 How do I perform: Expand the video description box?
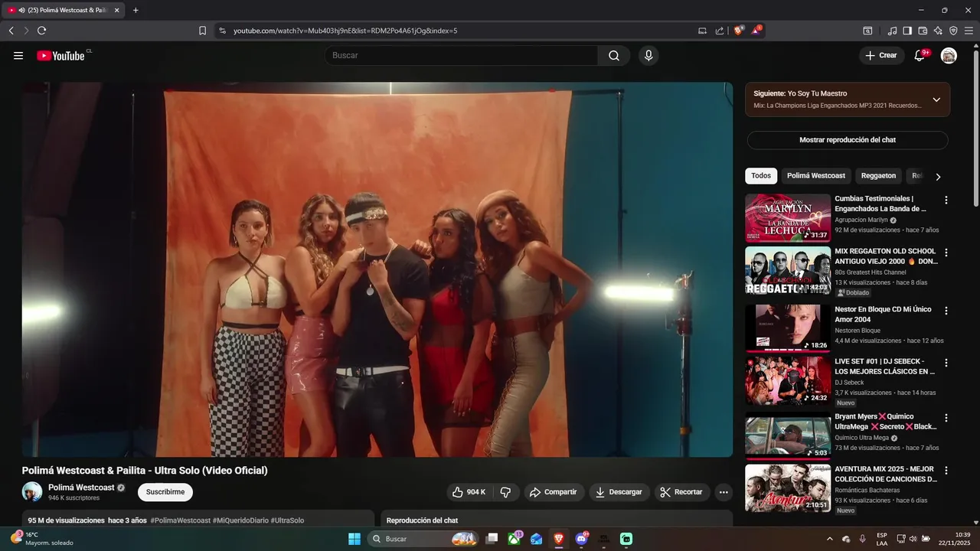coord(198,520)
